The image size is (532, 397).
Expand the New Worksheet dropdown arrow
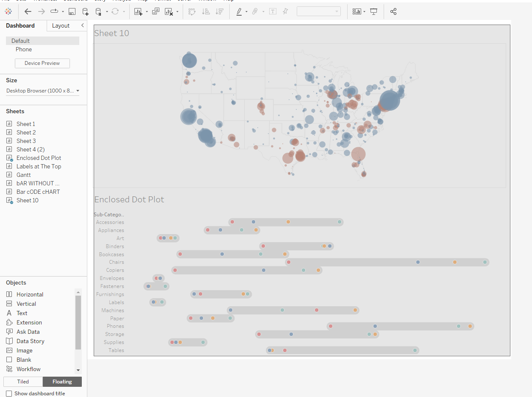pyautogui.click(x=147, y=11)
